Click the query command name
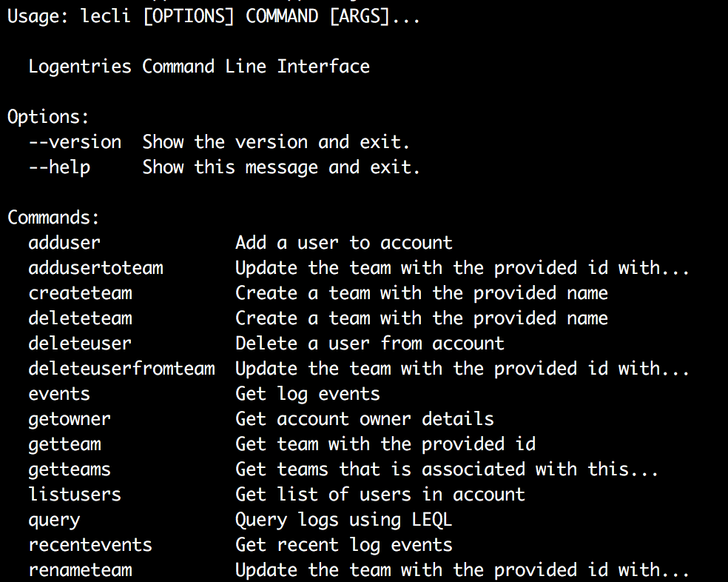 [54, 520]
